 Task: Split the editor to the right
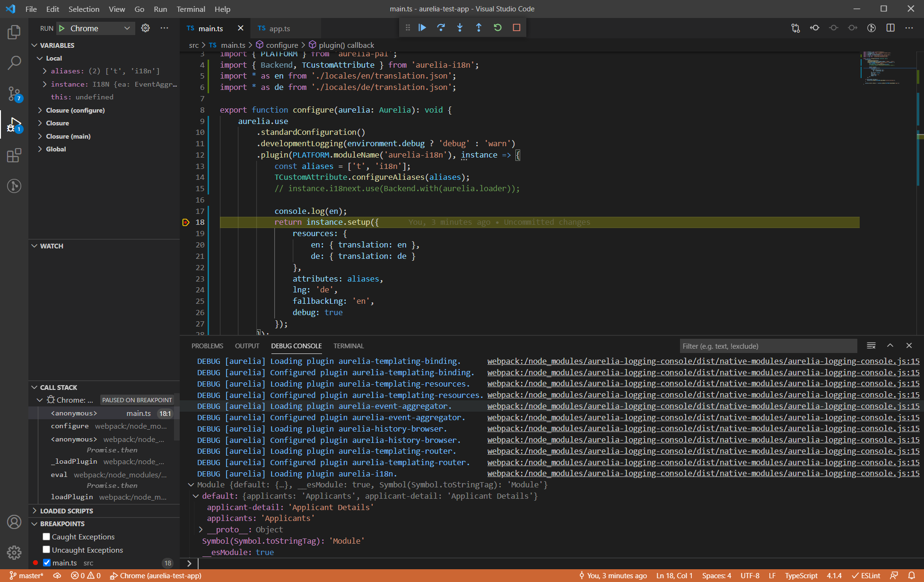tap(890, 28)
